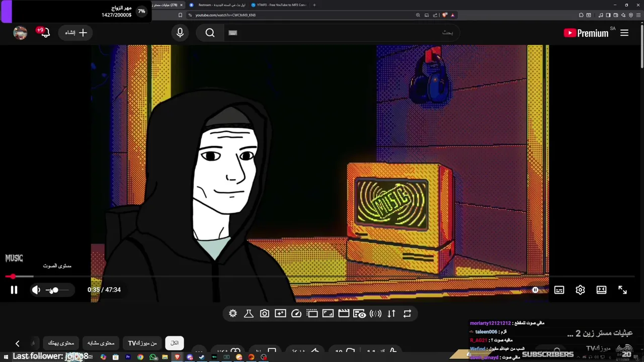Click the flask experiments icon
Viewport: 644px width, 362px height.
coord(249,313)
